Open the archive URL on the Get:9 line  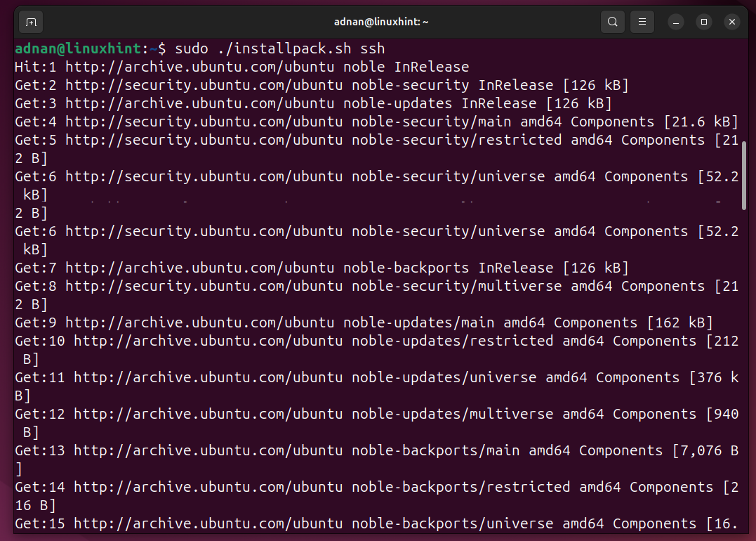point(199,323)
